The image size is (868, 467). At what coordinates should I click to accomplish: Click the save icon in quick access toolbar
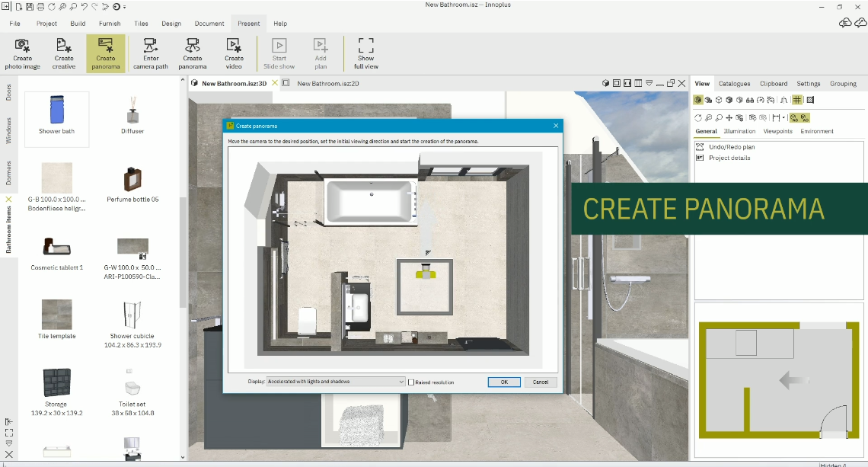[x=30, y=7]
